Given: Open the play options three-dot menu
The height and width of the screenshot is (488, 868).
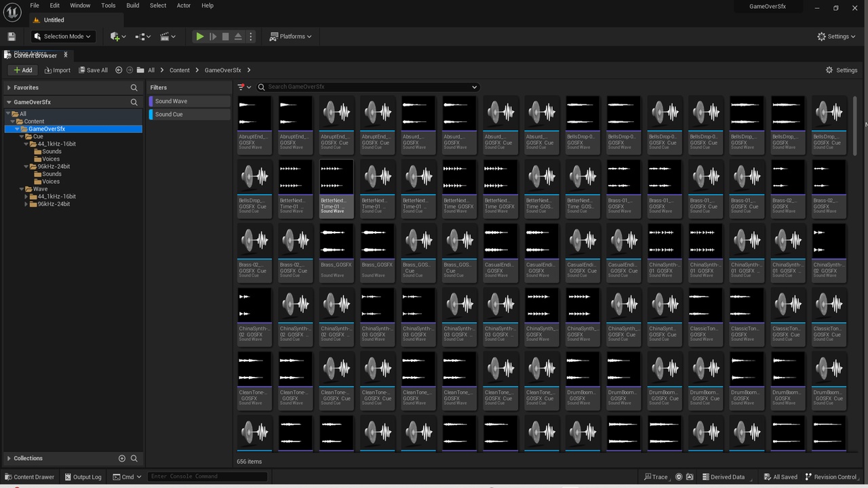Looking at the screenshot, I should tap(251, 37).
